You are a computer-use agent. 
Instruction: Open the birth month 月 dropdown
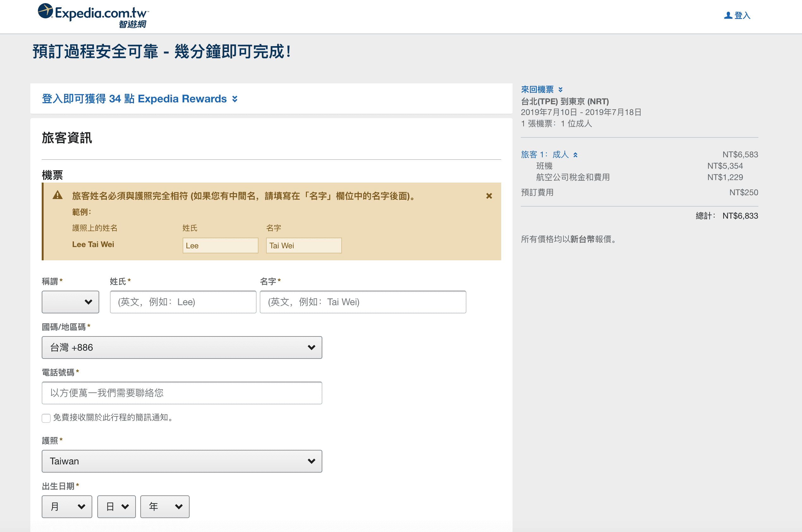[x=67, y=506]
